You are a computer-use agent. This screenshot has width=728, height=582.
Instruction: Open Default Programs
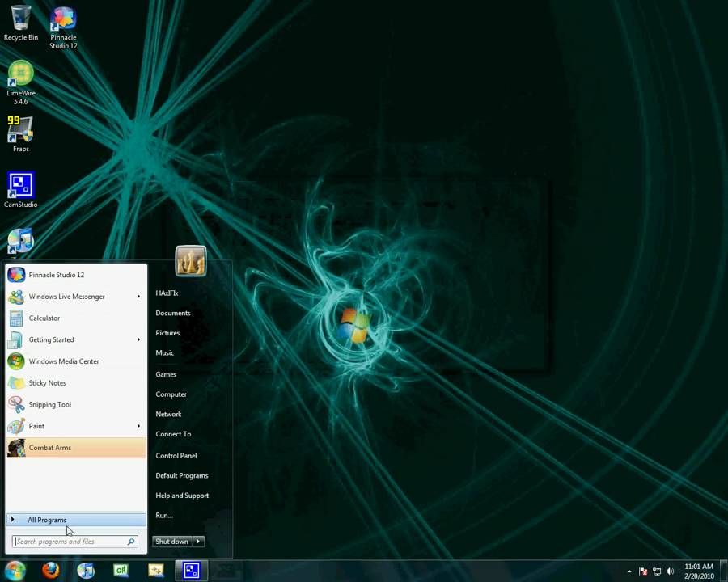coord(181,475)
